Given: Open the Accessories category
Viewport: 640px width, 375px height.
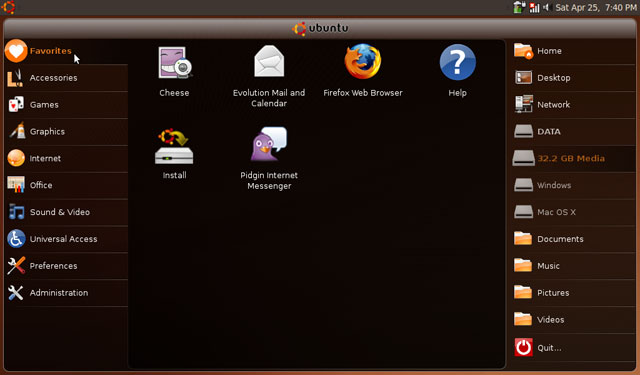Looking at the screenshot, I should (x=66, y=78).
